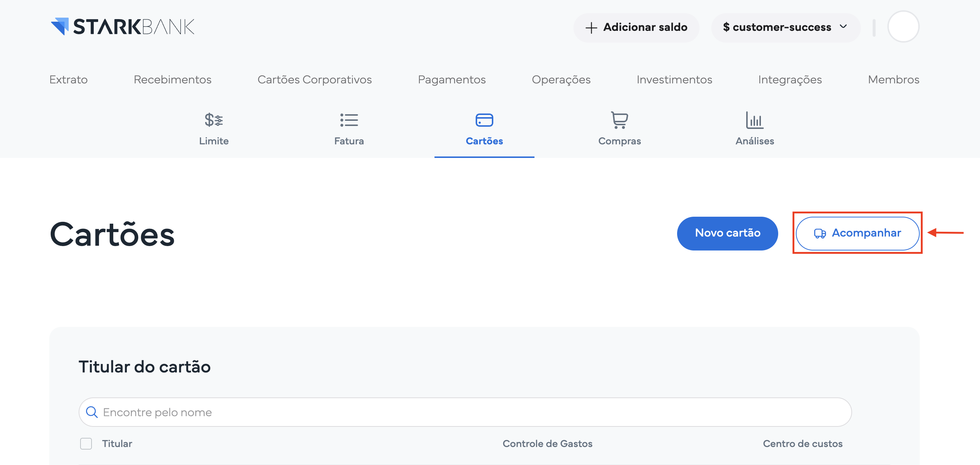Open the Membros menu
The width and height of the screenshot is (980, 465).
893,79
